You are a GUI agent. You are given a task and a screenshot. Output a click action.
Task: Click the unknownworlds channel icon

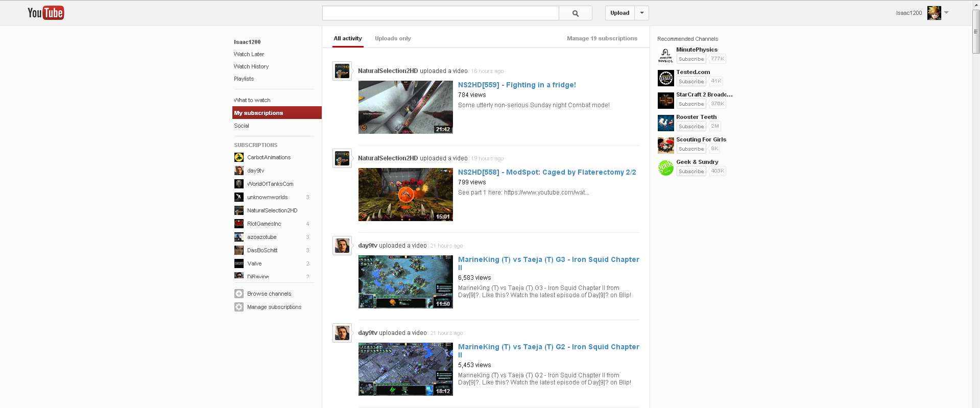(239, 197)
